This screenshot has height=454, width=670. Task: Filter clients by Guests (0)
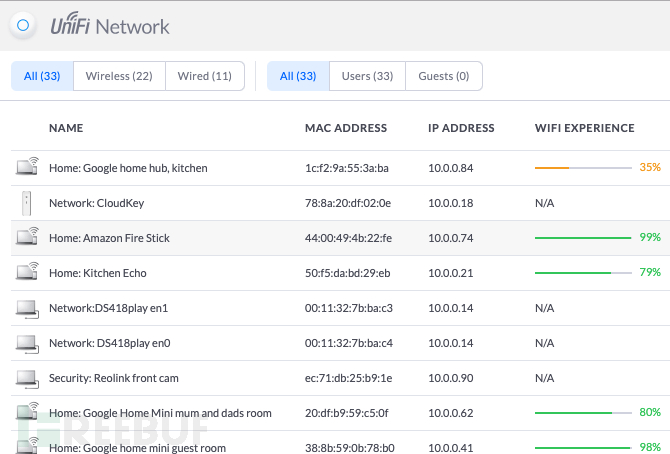coord(444,76)
